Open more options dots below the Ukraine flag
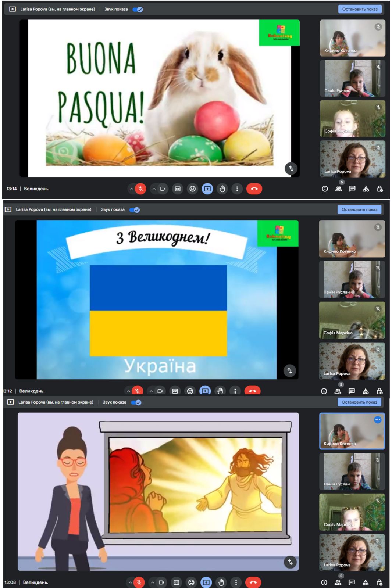The width and height of the screenshot is (392, 588). pos(235,391)
